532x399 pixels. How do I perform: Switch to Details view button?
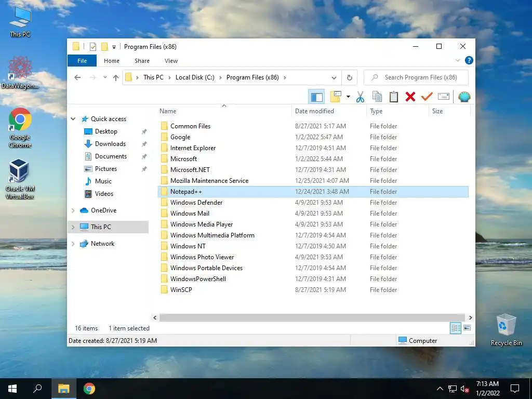[456, 328]
